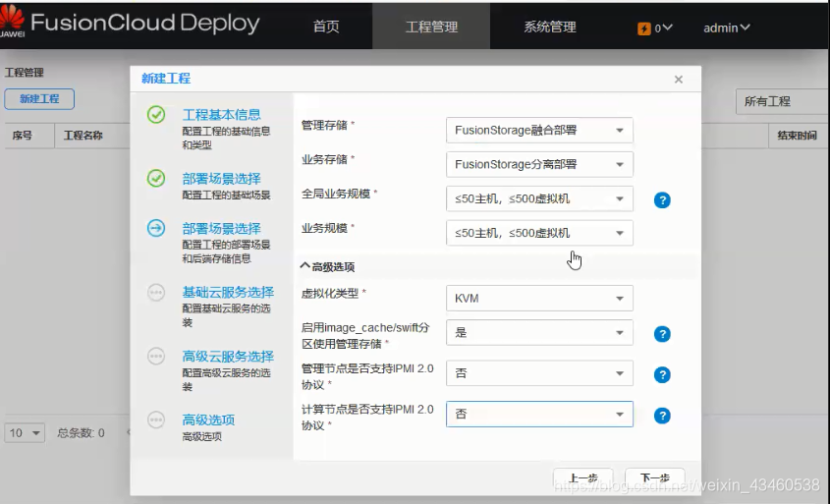Viewport: 830px width, 504px height.
Task: Open the page size 10 dropdown
Action: (x=25, y=433)
